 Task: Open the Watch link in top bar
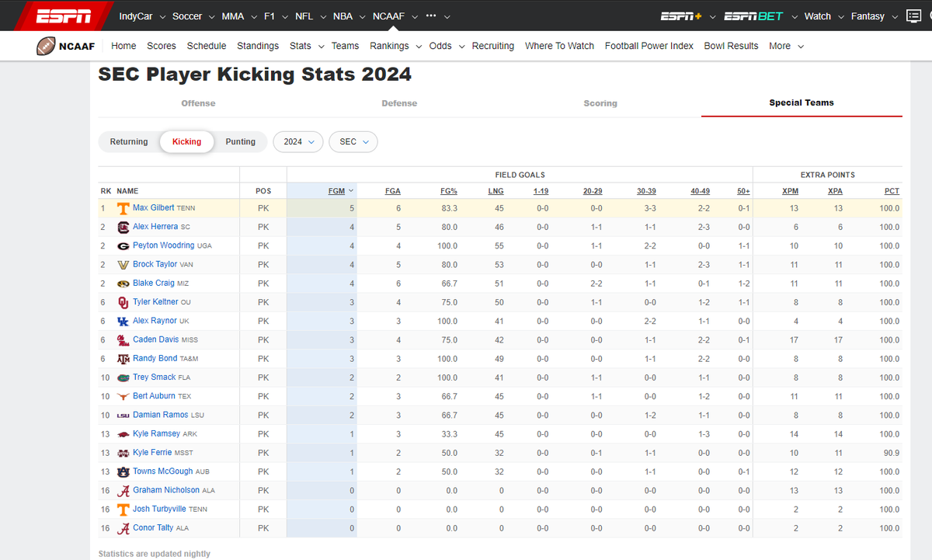818,16
